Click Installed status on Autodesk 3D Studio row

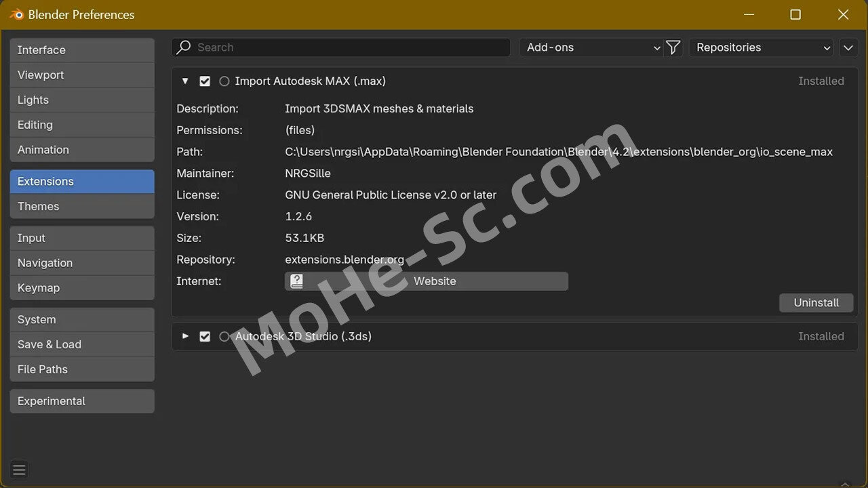coord(821,337)
